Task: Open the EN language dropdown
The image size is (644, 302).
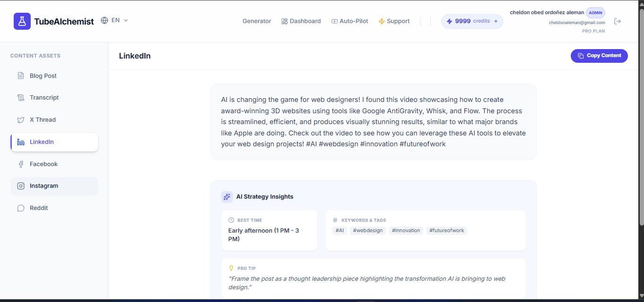Action: (x=115, y=20)
